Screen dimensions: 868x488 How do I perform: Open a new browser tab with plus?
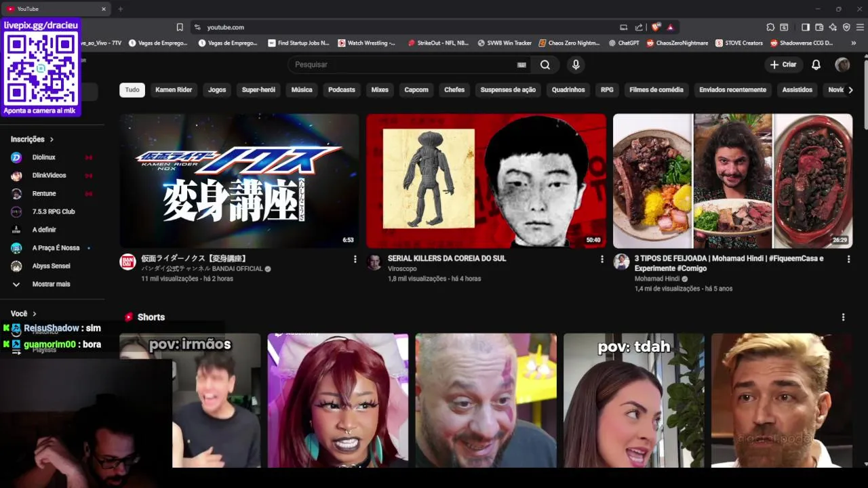(x=121, y=9)
